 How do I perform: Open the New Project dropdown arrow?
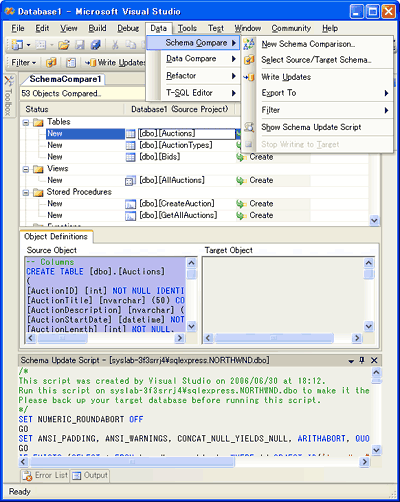pos(28,45)
